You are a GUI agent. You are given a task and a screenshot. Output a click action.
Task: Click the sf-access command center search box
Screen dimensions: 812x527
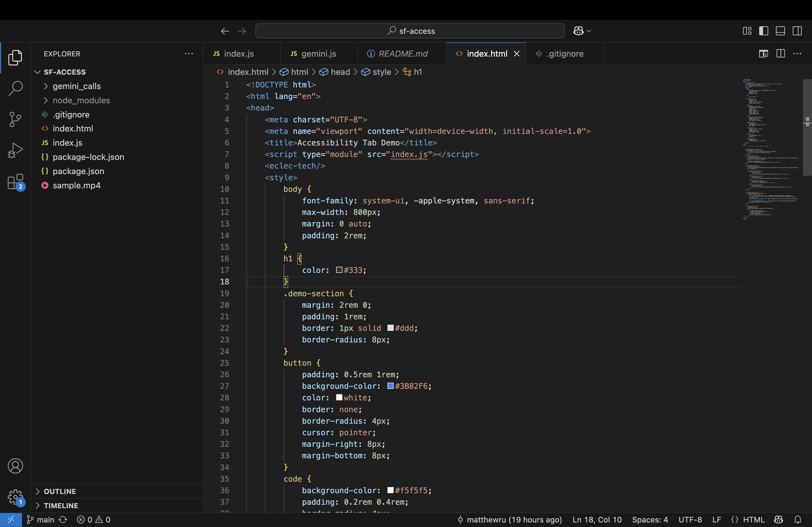(410, 31)
